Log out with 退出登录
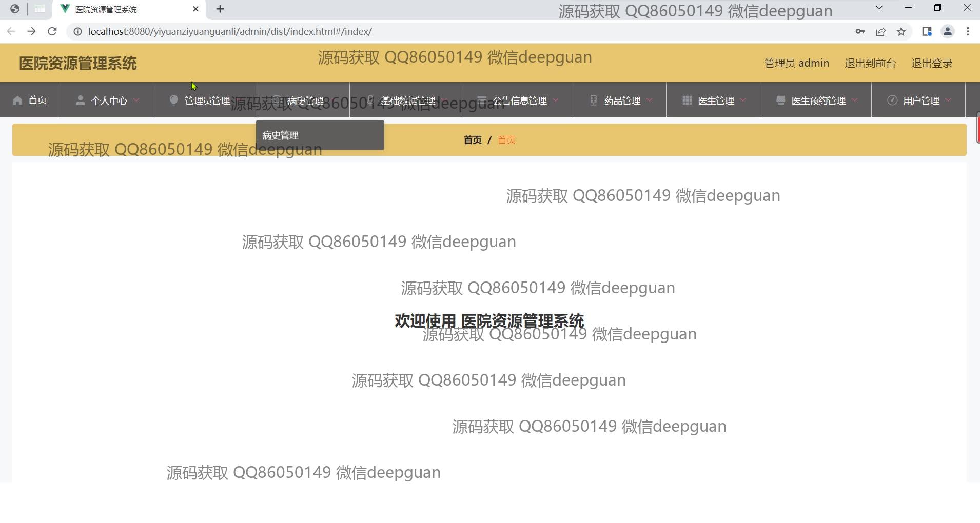Image resolution: width=980 pixels, height=523 pixels. pos(932,63)
